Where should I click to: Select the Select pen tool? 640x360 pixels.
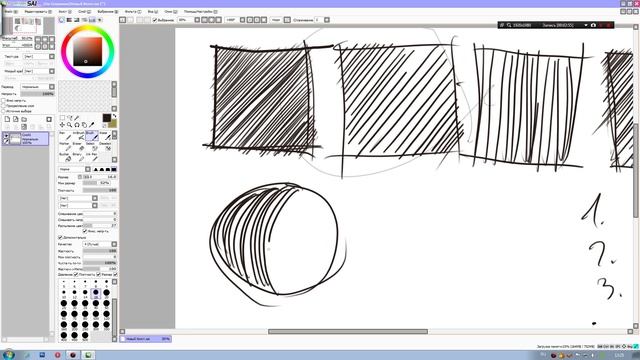[x=91, y=147]
